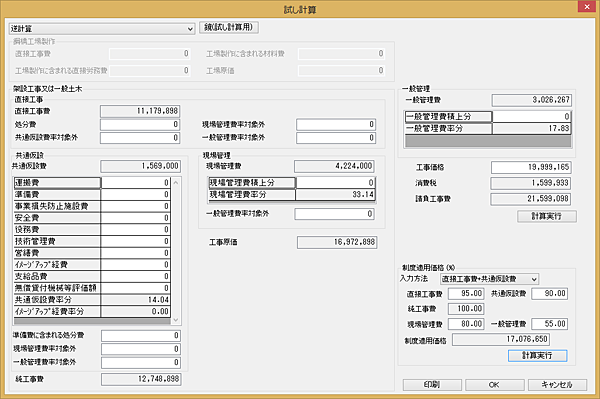Viewport: 600px width, 399px height.
Task: Click the 直接工事費 percentage field
Action: (466, 293)
